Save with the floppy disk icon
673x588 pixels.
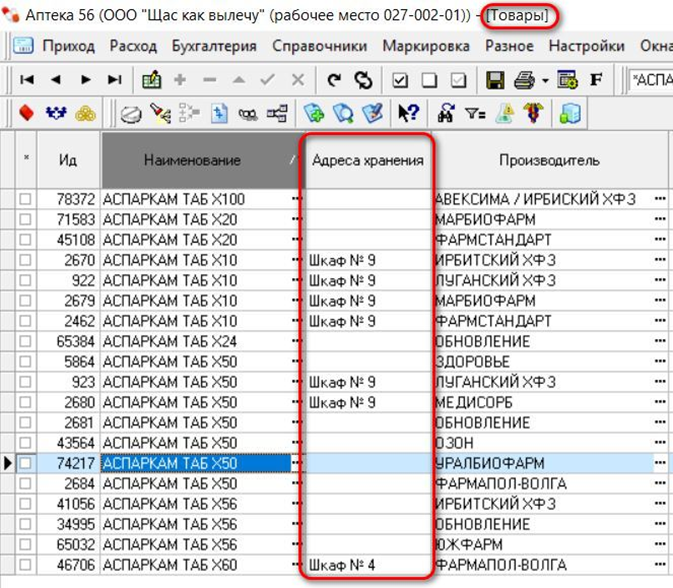point(495,80)
